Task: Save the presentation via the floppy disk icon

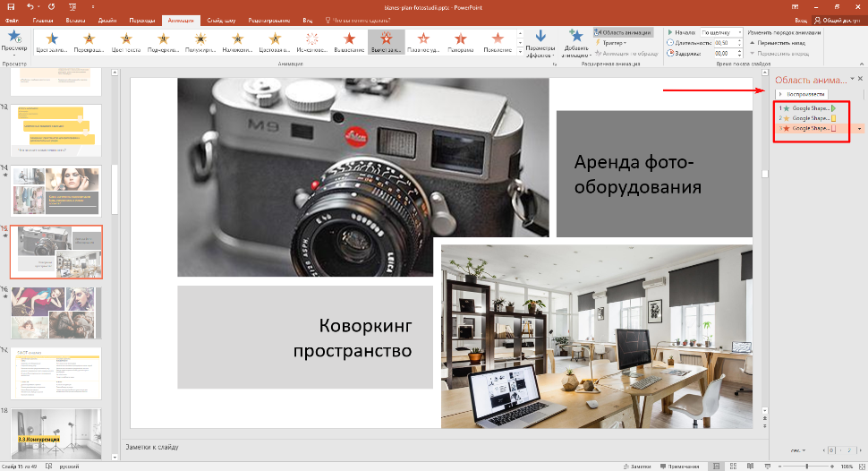Action: (x=11, y=7)
